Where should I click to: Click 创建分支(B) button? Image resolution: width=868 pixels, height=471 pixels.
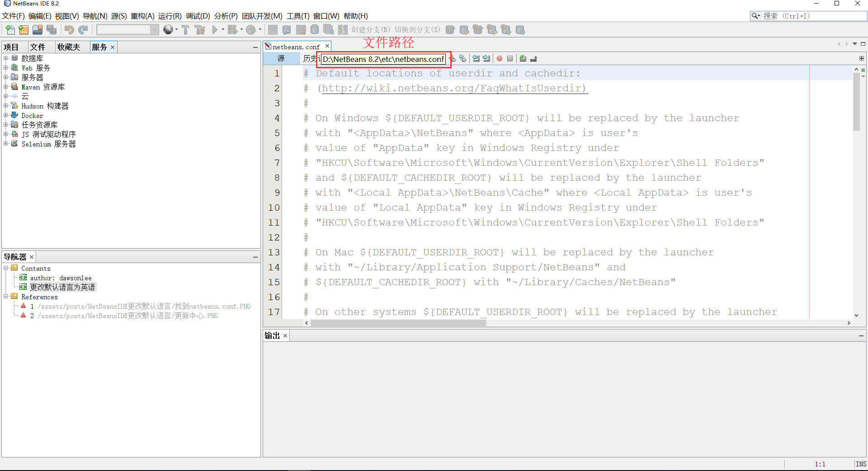(371, 30)
